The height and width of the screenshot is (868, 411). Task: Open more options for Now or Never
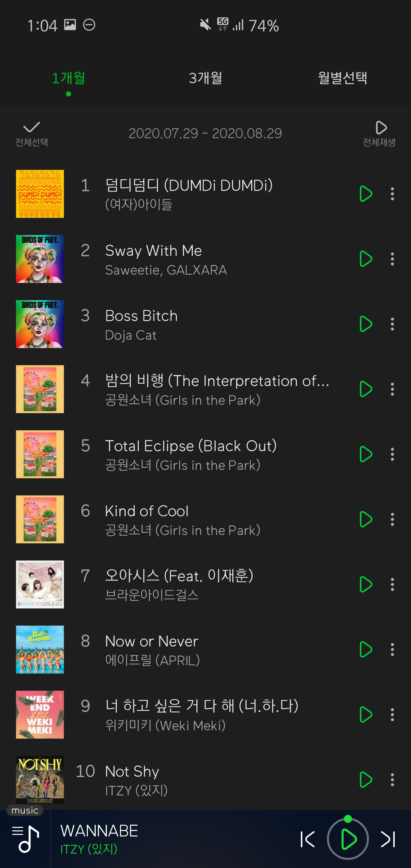click(392, 649)
